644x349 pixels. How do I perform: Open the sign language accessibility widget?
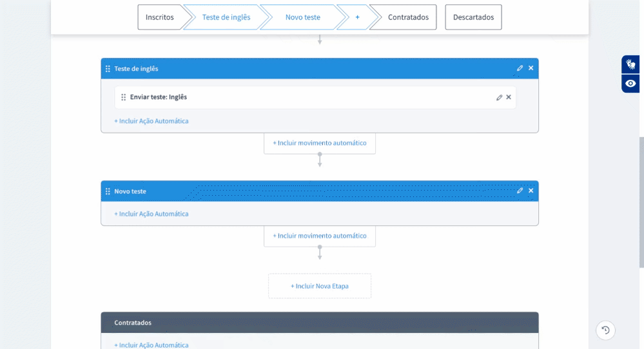(x=630, y=64)
